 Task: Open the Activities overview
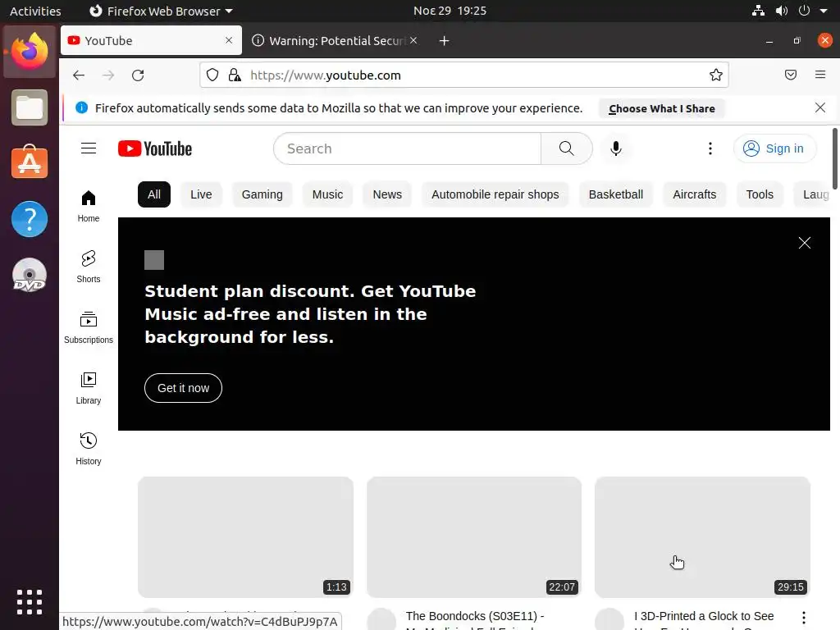[x=35, y=11]
